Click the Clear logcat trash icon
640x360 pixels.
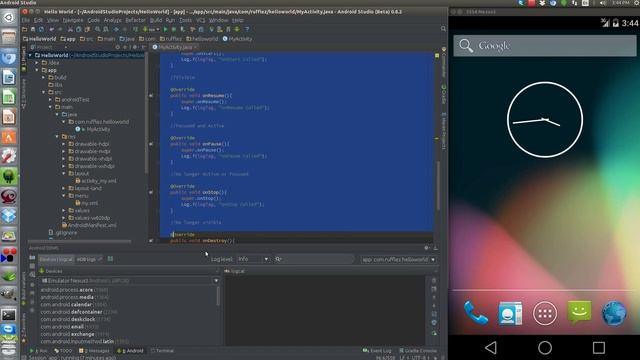pyautogui.click(x=434, y=280)
